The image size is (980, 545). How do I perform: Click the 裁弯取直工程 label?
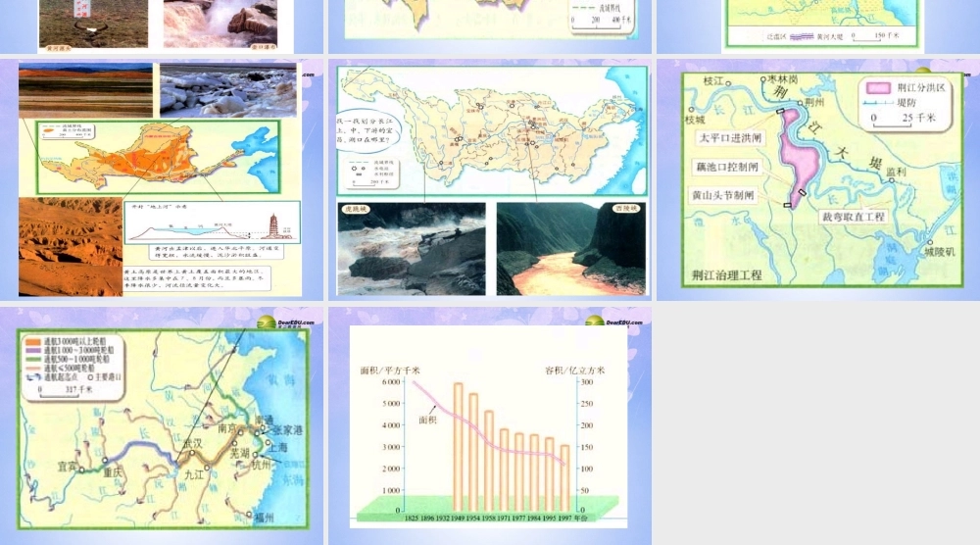click(854, 217)
